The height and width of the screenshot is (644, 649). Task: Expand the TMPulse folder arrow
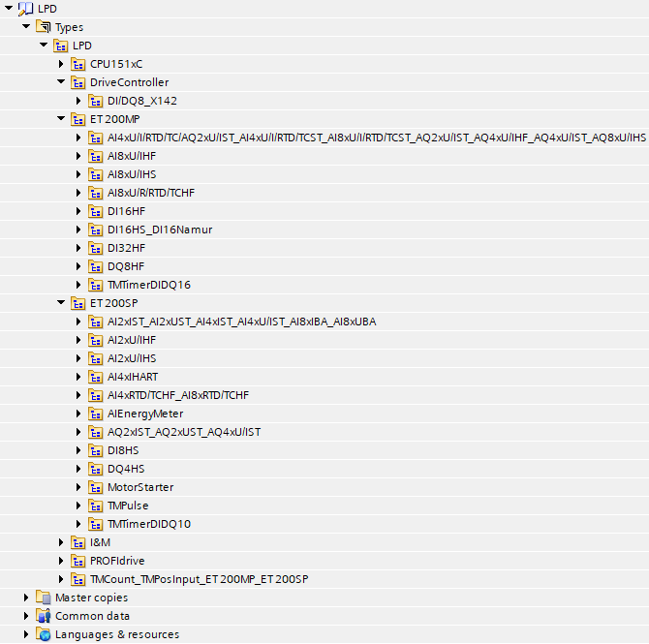click(x=78, y=506)
